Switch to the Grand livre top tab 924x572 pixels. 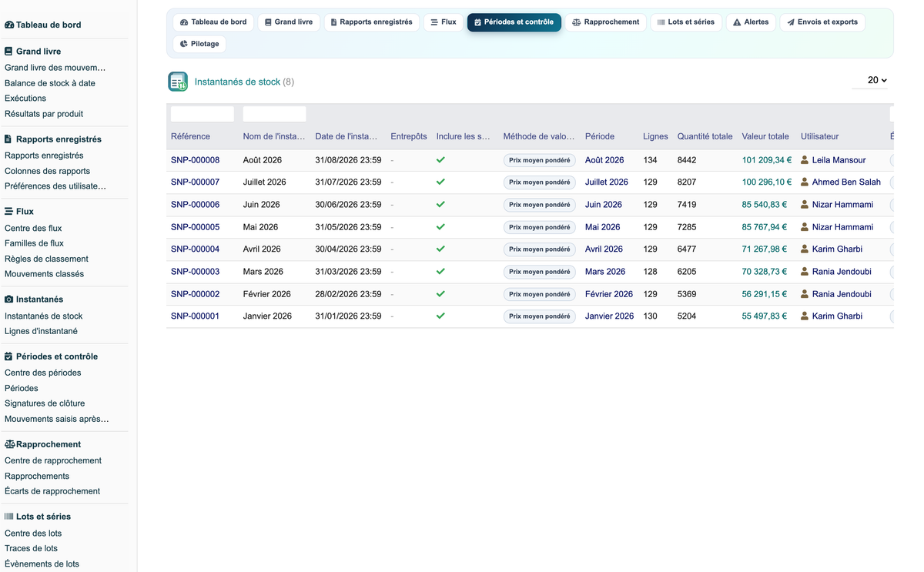point(289,22)
